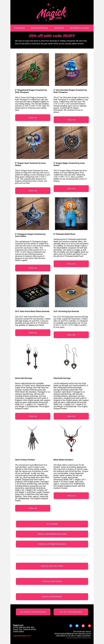This screenshot has height=644, width=104.
Task: Open Best Selling Tarot & Oracles menu
Action: coord(79,28)
